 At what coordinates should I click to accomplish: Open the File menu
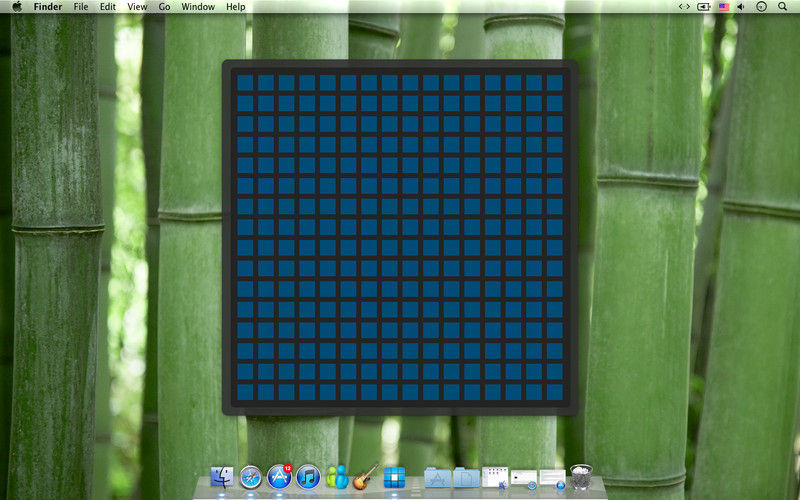point(81,7)
